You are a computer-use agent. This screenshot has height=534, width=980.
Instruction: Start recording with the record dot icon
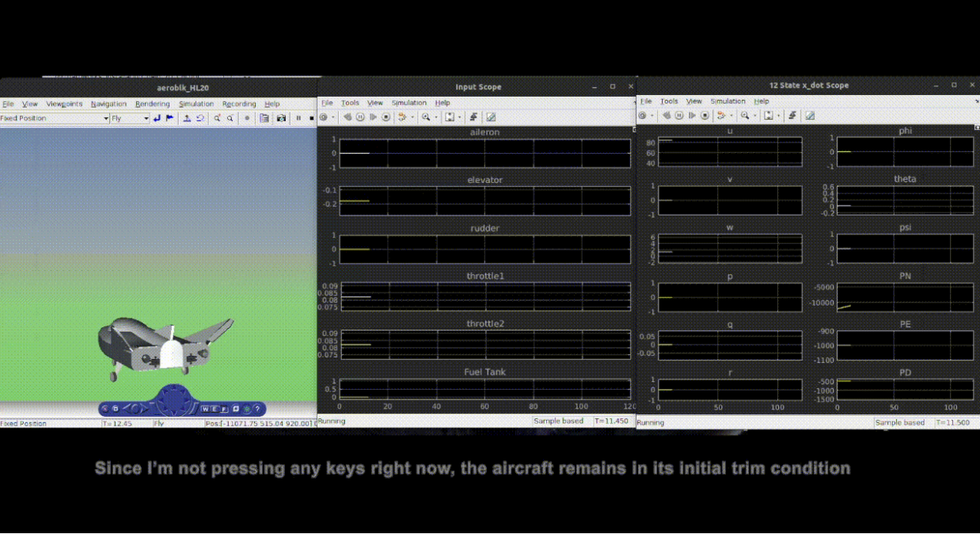click(x=247, y=118)
